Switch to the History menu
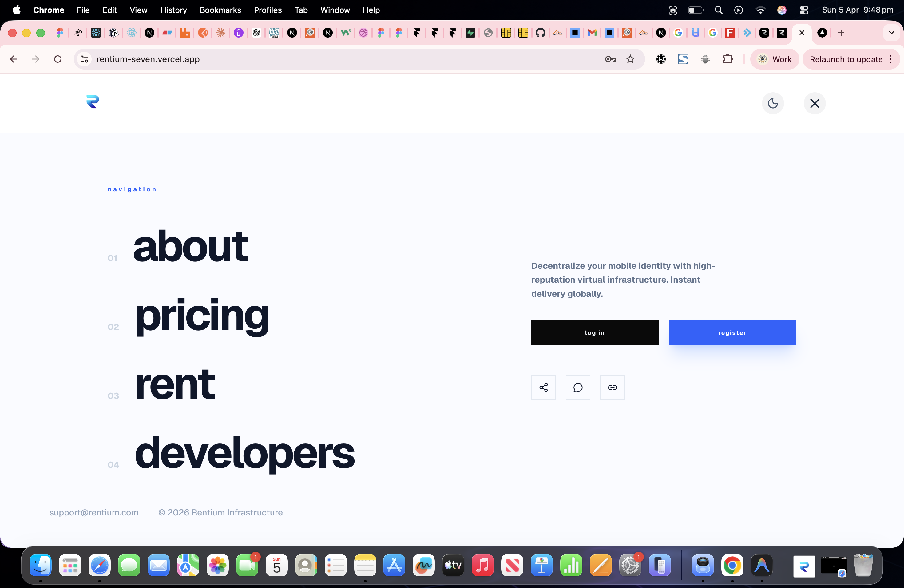Image resolution: width=904 pixels, height=588 pixels. tap(174, 10)
